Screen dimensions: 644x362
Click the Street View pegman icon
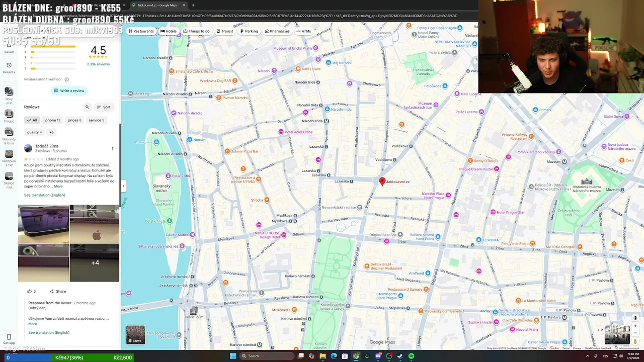[635, 341]
